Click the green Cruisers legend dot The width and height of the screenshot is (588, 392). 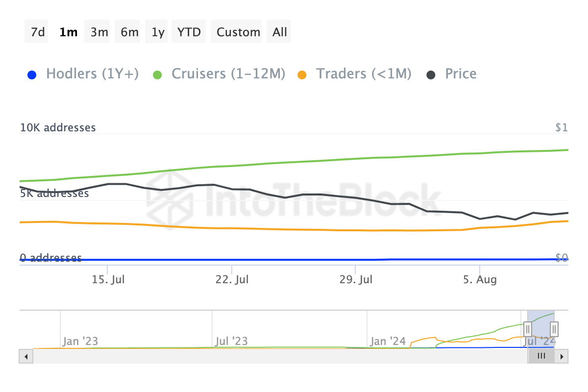click(x=157, y=75)
